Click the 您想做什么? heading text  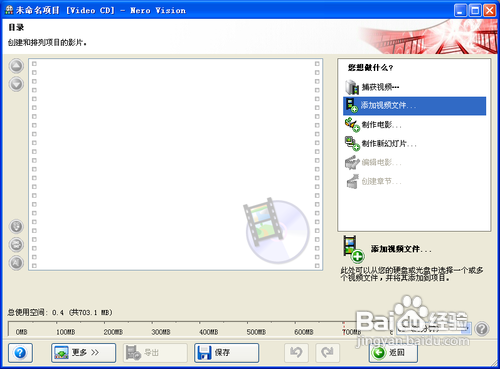click(x=370, y=68)
